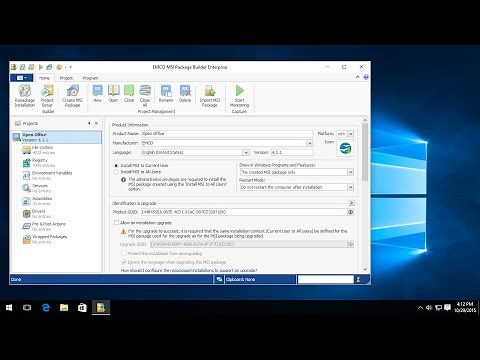This screenshot has height=360, width=480.
Task: Open the Projects panel pin options
Action: pos(89,123)
